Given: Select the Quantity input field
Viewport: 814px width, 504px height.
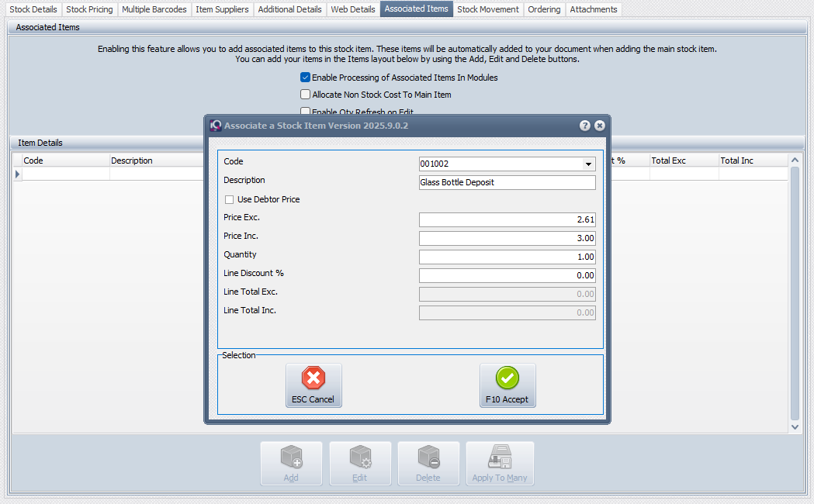Looking at the screenshot, I should pyautogui.click(x=507, y=257).
